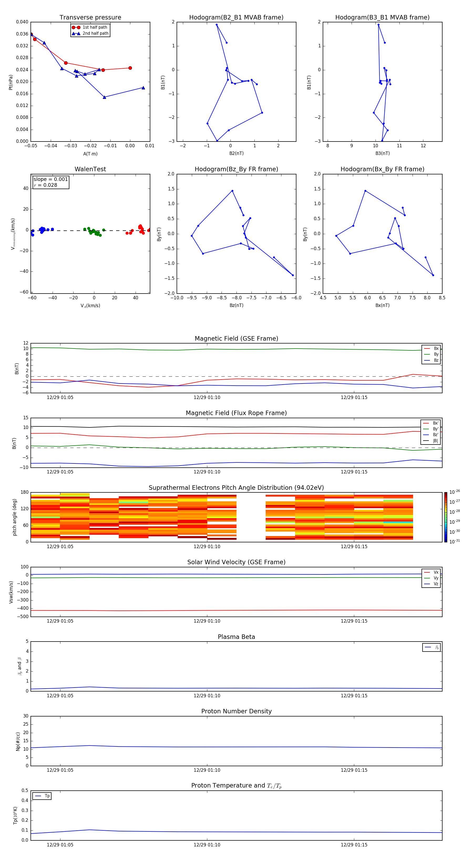Click the Tp legend in Proton Temperature plot

[x=42, y=796]
